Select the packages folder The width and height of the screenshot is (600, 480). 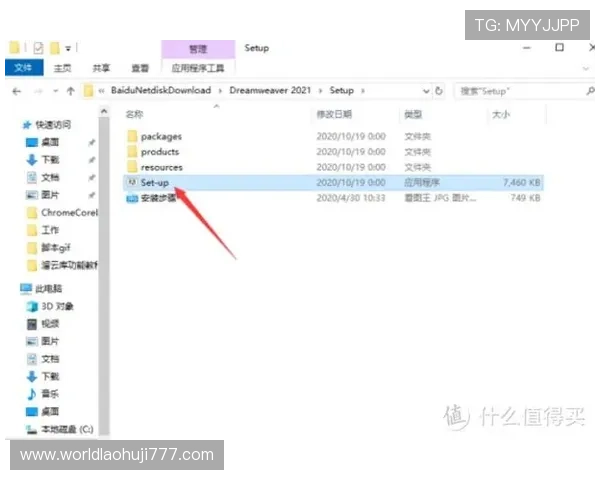point(160,136)
